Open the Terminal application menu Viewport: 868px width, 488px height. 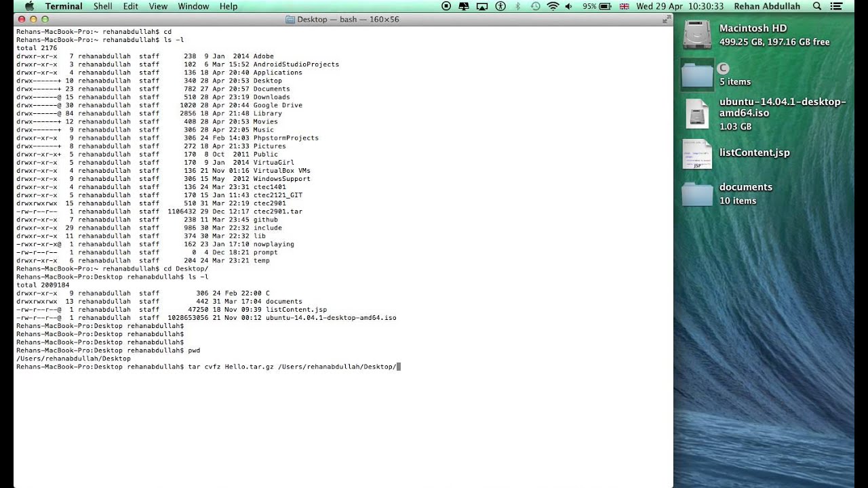[x=64, y=6]
